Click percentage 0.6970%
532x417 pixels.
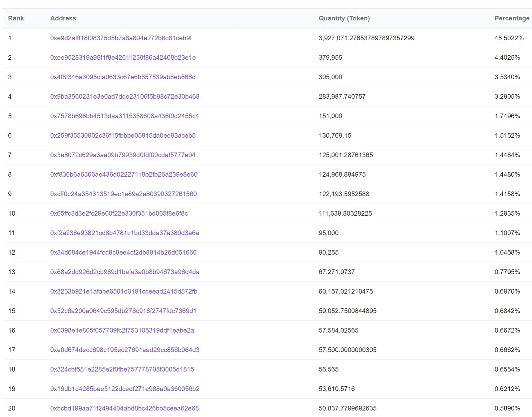[x=507, y=291]
